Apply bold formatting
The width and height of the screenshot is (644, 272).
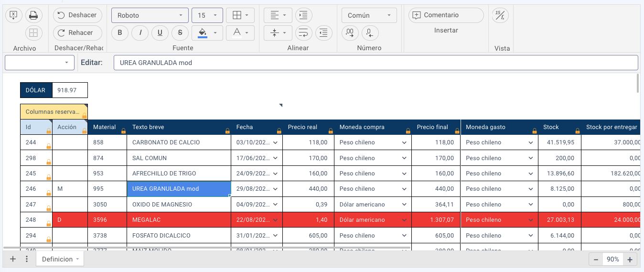(x=120, y=33)
